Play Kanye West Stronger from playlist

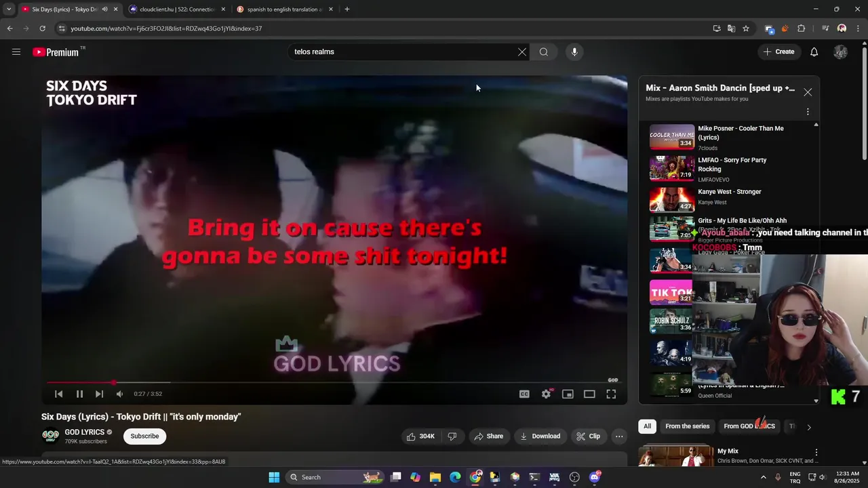coord(672,199)
